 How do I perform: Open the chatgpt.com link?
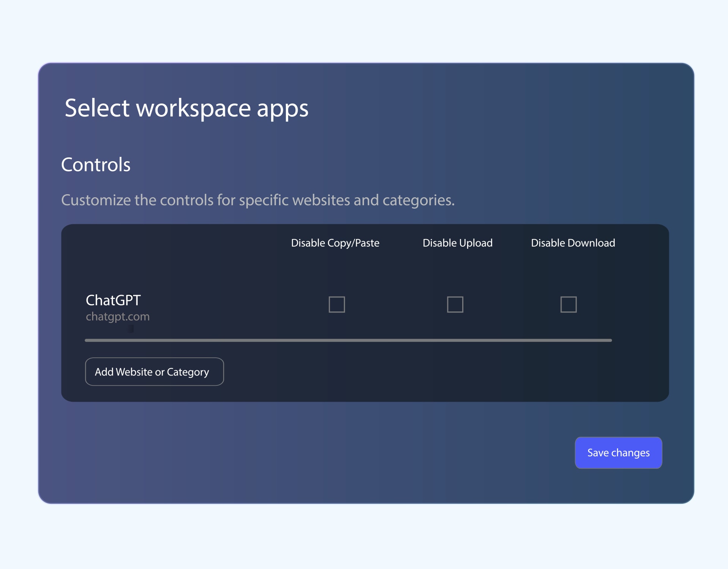coord(118,317)
